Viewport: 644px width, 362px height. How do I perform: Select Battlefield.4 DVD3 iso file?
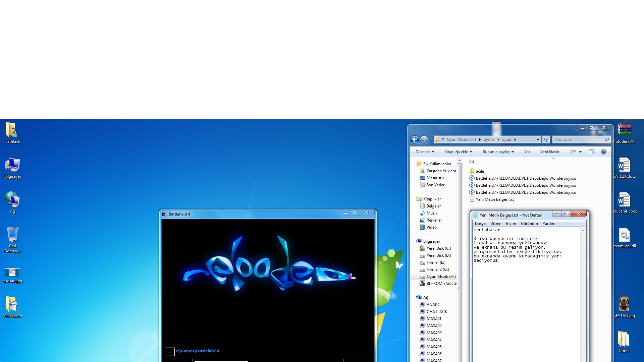523,192
